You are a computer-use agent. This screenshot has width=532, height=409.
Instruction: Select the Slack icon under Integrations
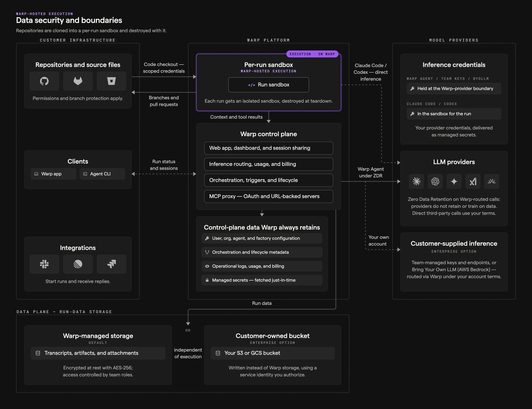[x=44, y=264]
